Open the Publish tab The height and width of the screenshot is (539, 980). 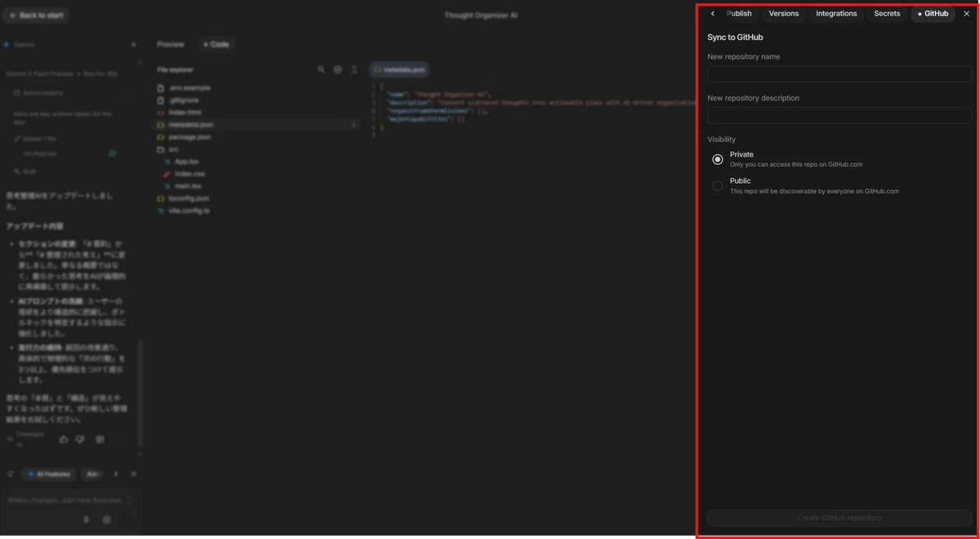[x=739, y=14]
